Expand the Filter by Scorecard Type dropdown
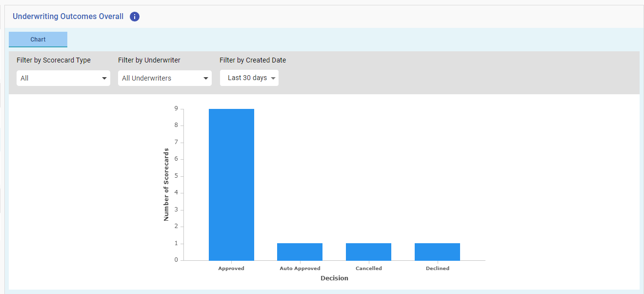 [63, 78]
